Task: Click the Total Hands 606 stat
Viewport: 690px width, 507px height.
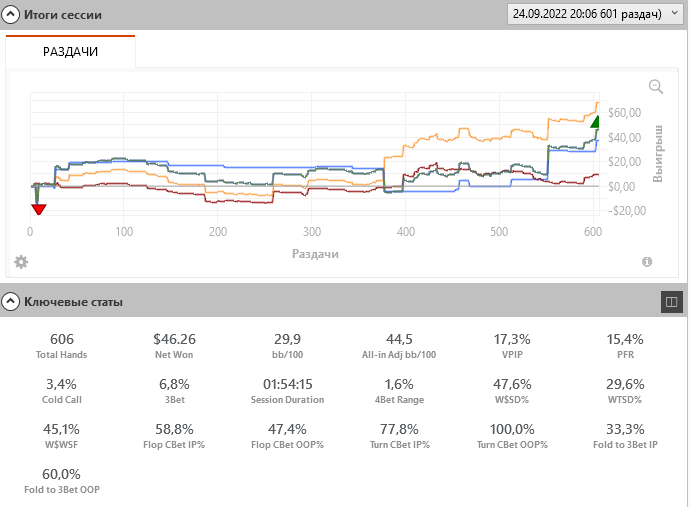Action: click(61, 346)
